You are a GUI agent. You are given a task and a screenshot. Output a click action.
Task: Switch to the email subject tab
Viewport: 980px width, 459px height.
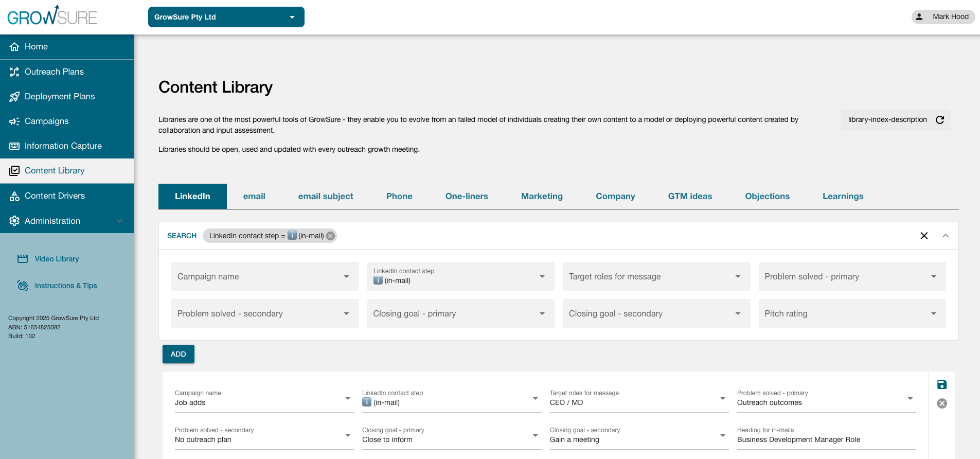click(326, 196)
